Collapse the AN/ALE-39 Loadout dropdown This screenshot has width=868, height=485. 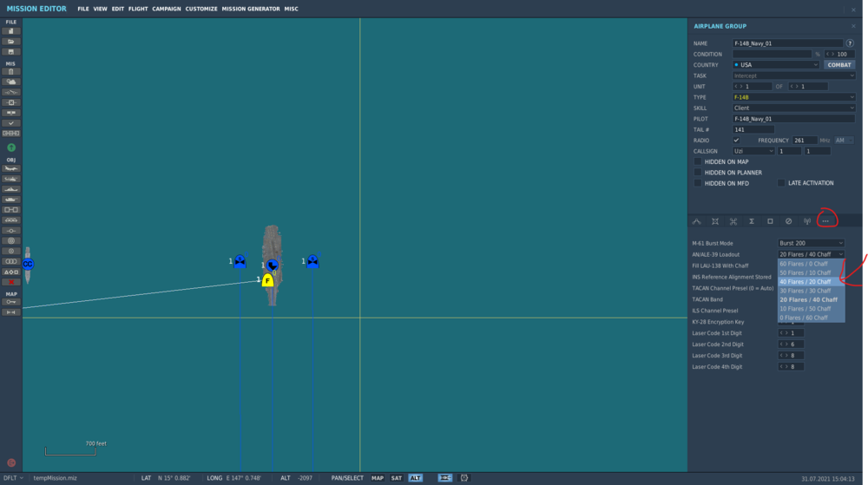tap(811, 254)
